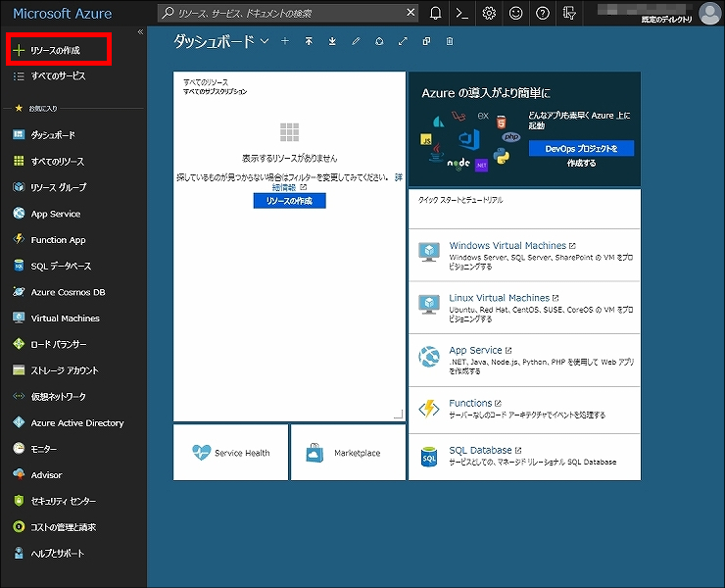Click the クイック スタートとチュートリアル heading
Viewport: 725px width, 588px height.
pos(460,200)
